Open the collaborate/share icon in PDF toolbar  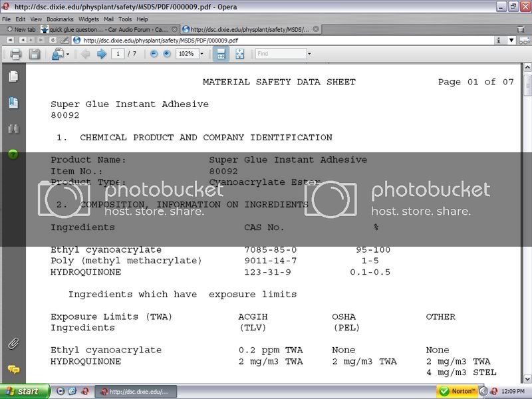click(58, 54)
